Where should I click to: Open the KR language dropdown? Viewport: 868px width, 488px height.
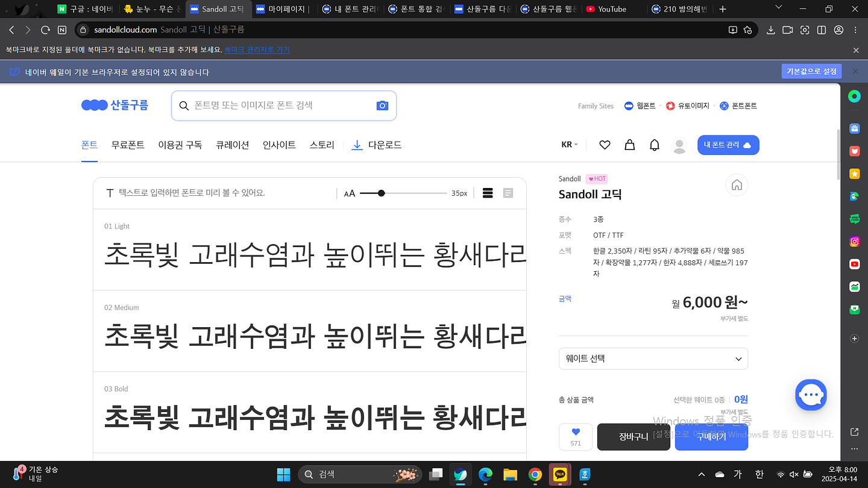click(570, 145)
